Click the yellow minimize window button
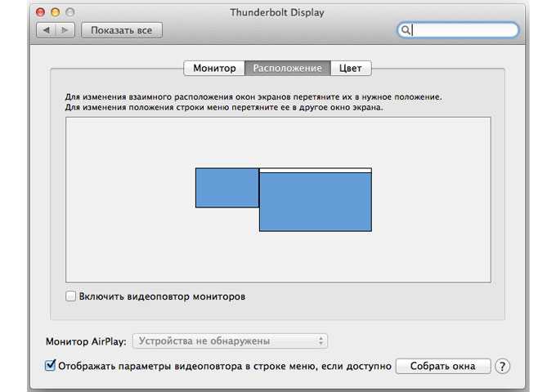 pyautogui.click(x=56, y=12)
